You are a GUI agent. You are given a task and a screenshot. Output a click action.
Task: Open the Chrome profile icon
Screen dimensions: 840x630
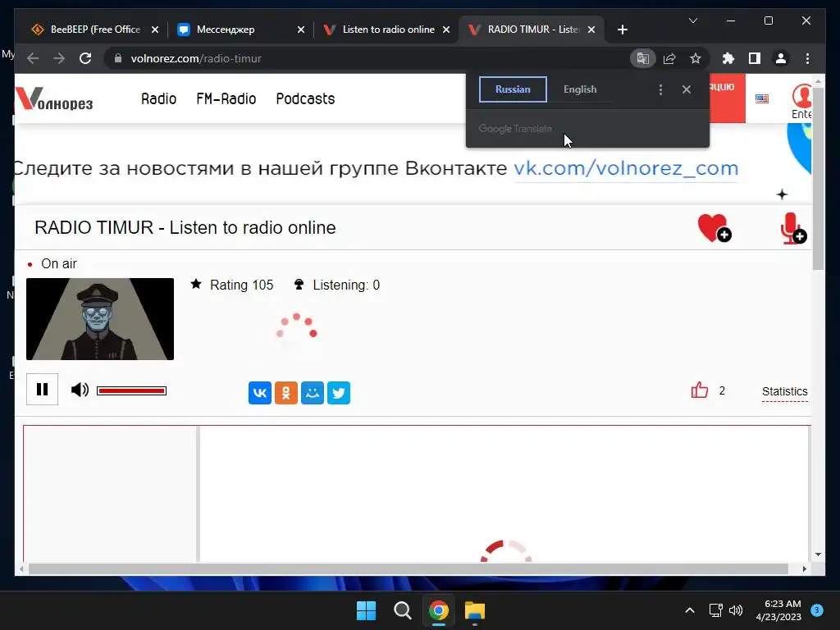(781, 58)
